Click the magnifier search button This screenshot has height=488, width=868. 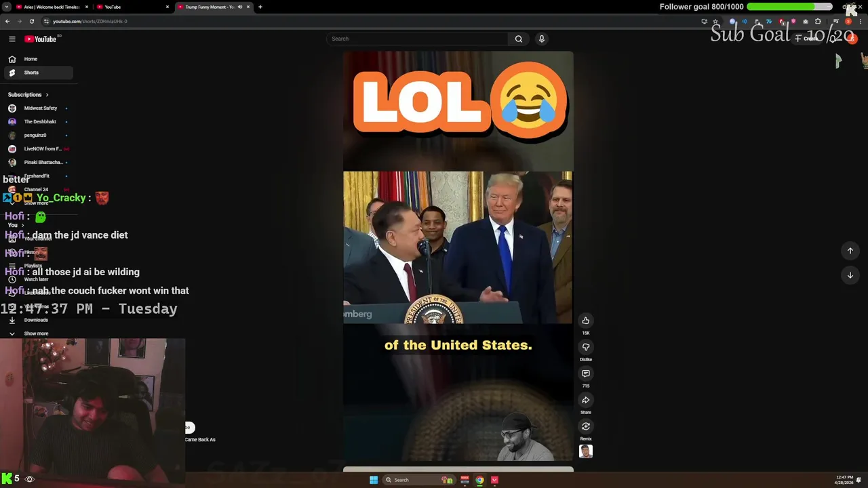pyautogui.click(x=519, y=39)
